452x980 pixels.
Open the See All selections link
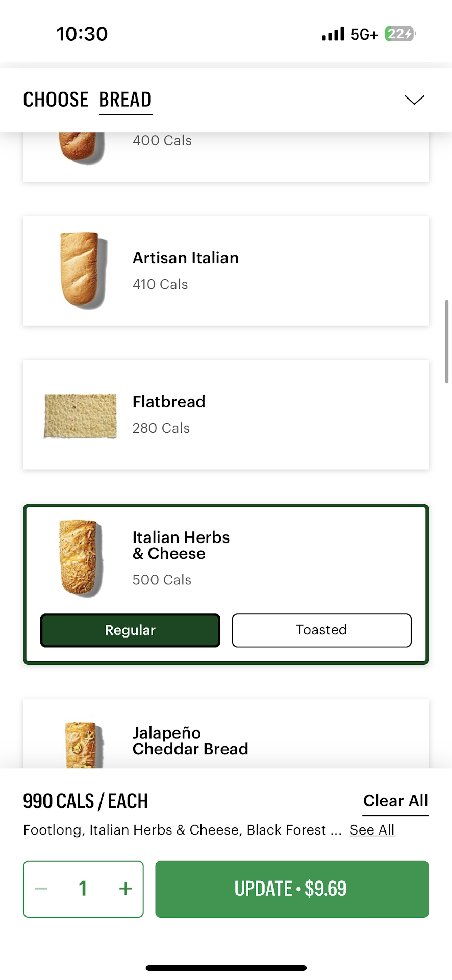(x=372, y=830)
